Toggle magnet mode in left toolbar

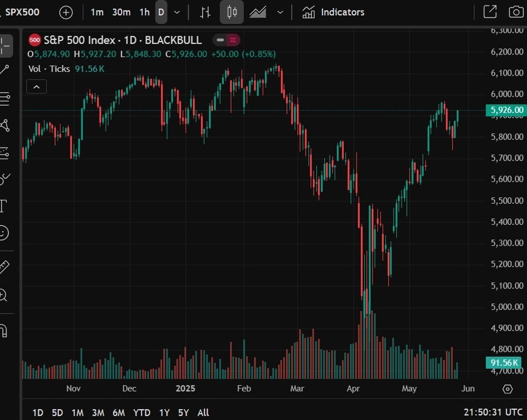[x=4, y=330]
